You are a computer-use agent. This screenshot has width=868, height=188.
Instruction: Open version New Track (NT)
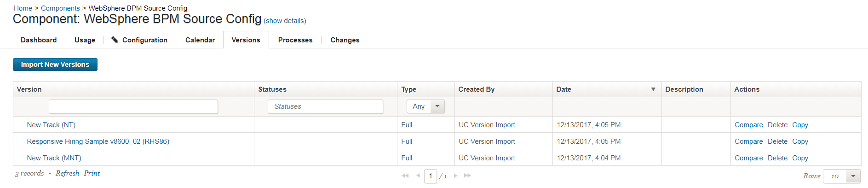[x=51, y=125]
